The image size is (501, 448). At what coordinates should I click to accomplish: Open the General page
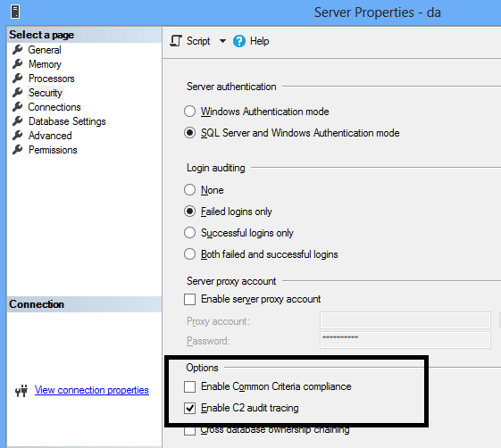click(45, 50)
